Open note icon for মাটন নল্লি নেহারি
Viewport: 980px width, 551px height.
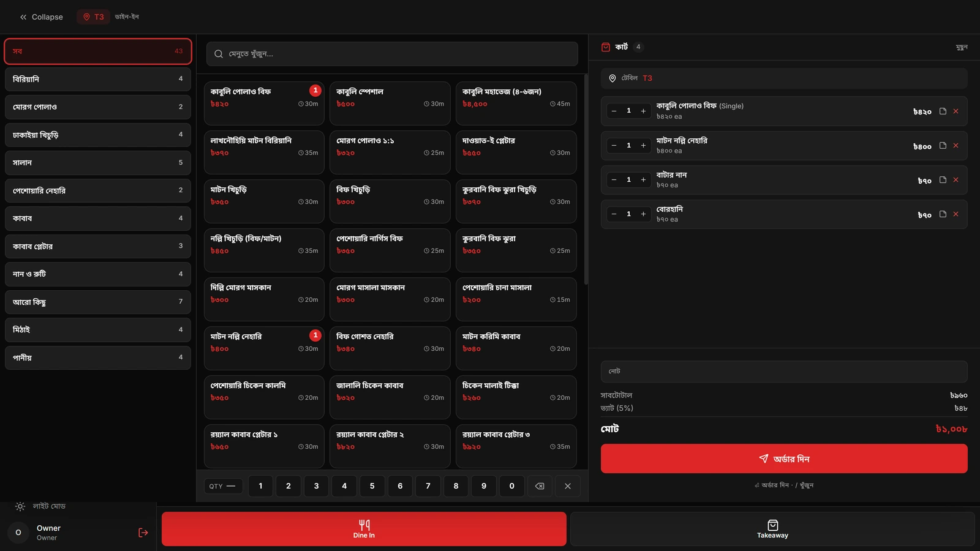coord(943,146)
